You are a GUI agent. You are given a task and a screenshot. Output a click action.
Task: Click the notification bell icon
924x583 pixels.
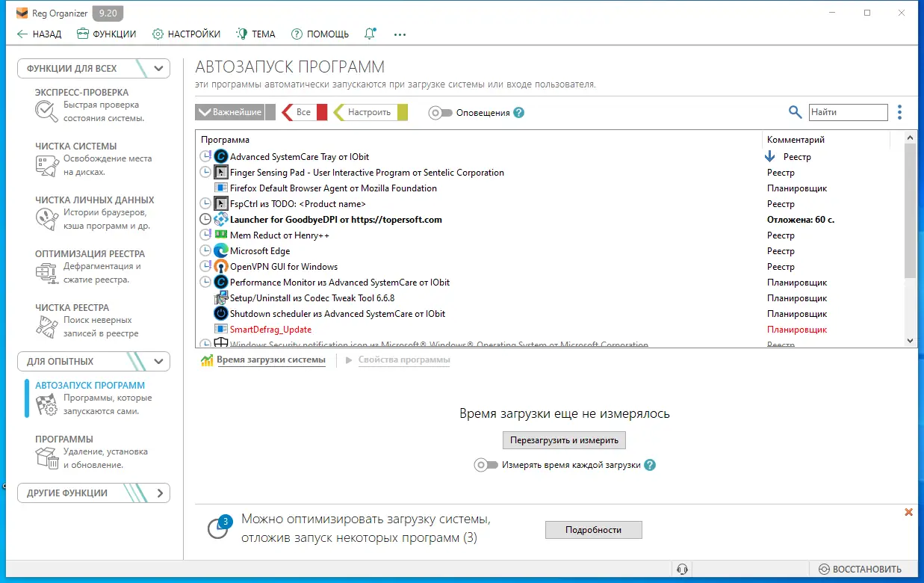click(x=370, y=34)
